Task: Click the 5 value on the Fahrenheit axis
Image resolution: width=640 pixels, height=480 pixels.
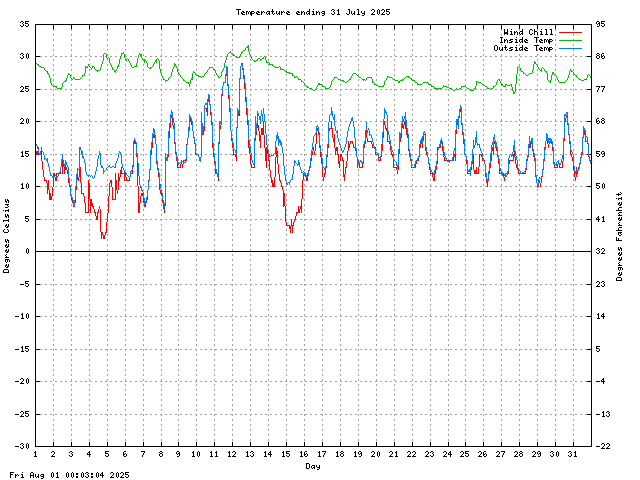Action: pos(598,349)
